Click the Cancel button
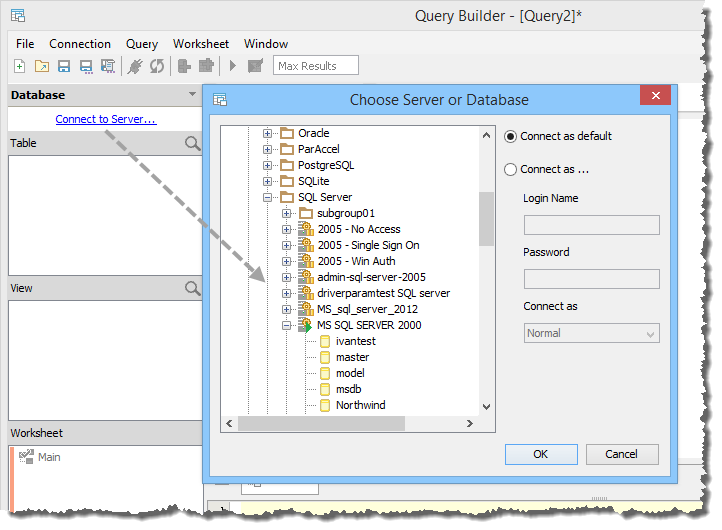The height and width of the screenshot is (530, 722). click(622, 454)
